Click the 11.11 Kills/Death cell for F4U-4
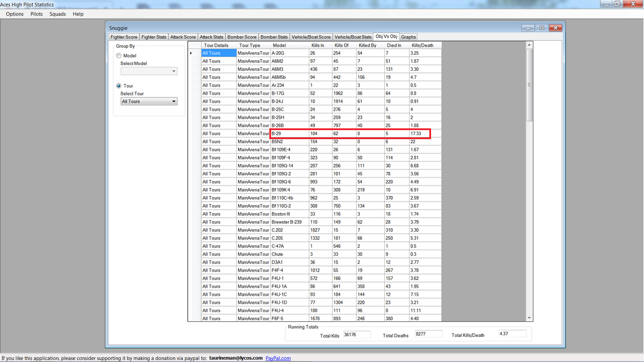This screenshot has height=362, width=644. point(425,310)
